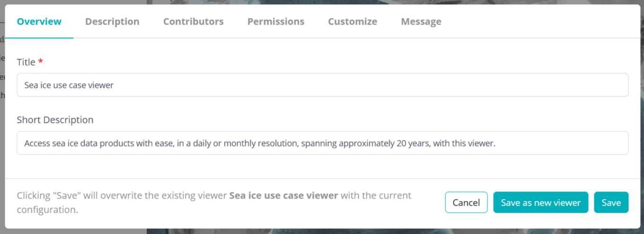
Task: Click bold viewer name in the footer note
Action: [x=283, y=196]
